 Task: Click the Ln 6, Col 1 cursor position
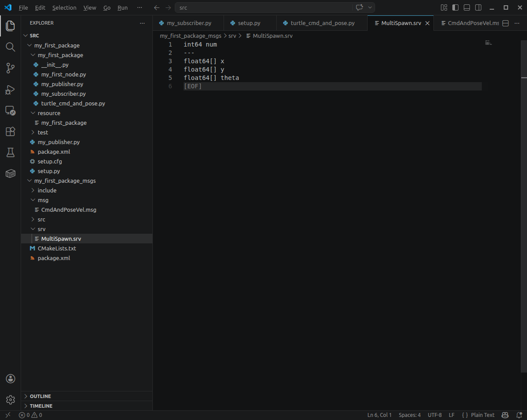[x=379, y=415]
